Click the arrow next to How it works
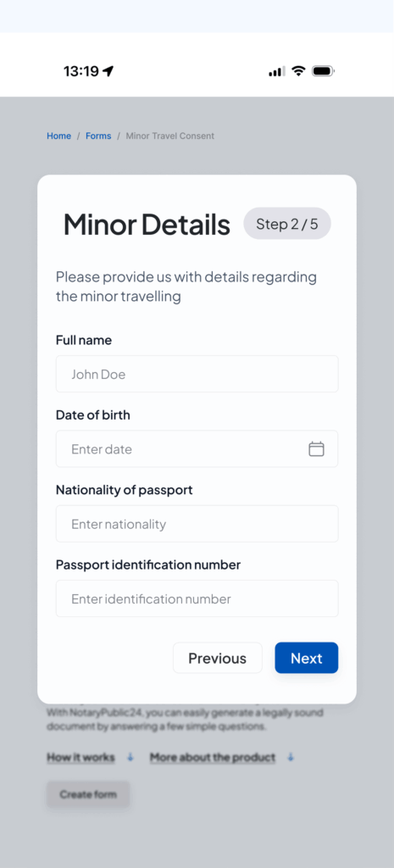Viewport: 394px width, 868px height. tap(130, 757)
